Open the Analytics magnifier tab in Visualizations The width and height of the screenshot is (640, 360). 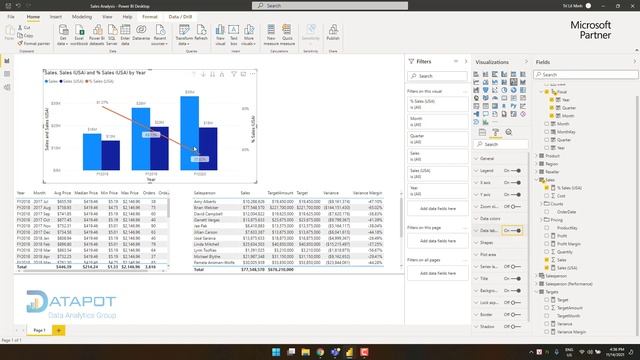click(x=509, y=132)
